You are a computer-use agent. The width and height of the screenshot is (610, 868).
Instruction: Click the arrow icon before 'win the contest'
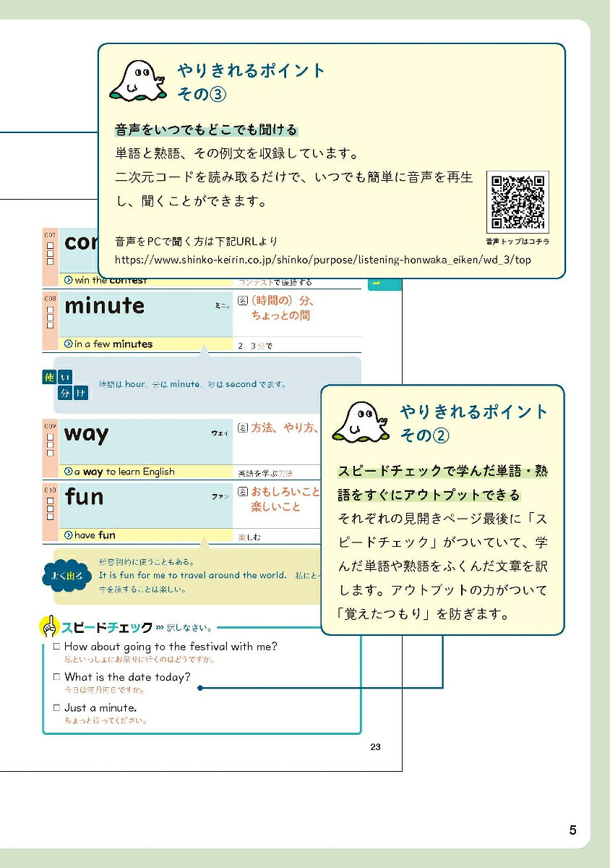[x=68, y=281]
